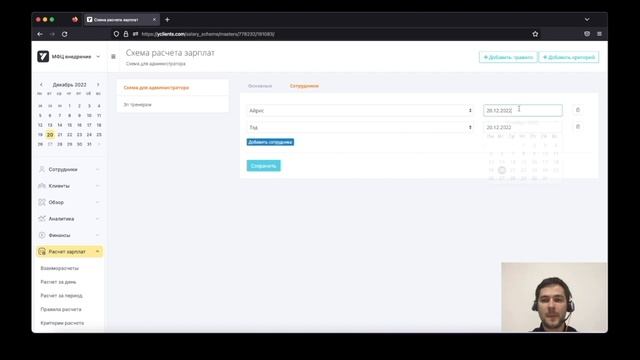Click the YCLIENTS logo icon
The width and height of the screenshot is (640, 360).
(x=43, y=56)
